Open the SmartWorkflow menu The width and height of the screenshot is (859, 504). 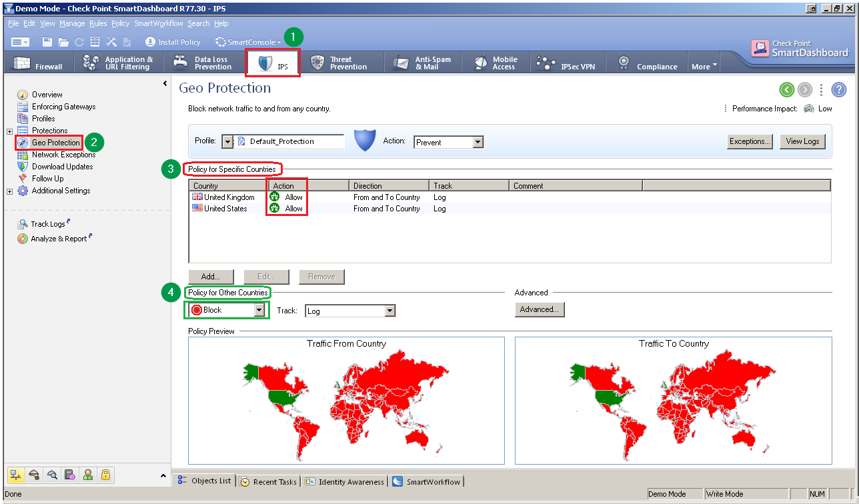coord(159,23)
